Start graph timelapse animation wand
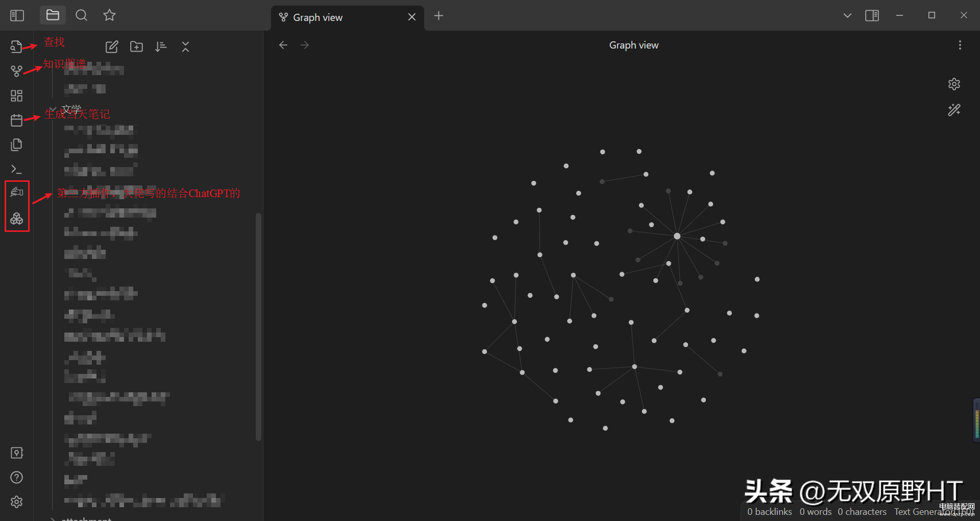This screenshot has height=521, width=980. tap(954, 110)
